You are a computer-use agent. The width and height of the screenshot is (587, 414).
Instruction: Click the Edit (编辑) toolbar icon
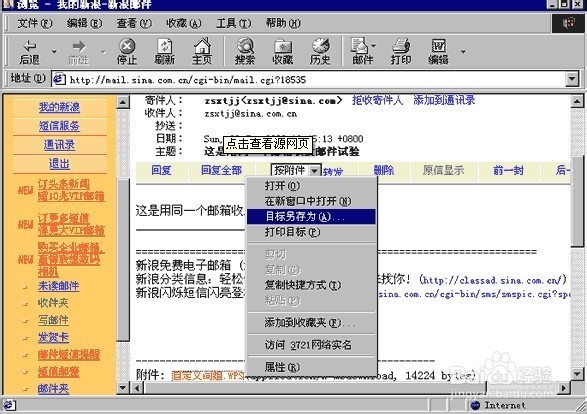click(438, 51)
